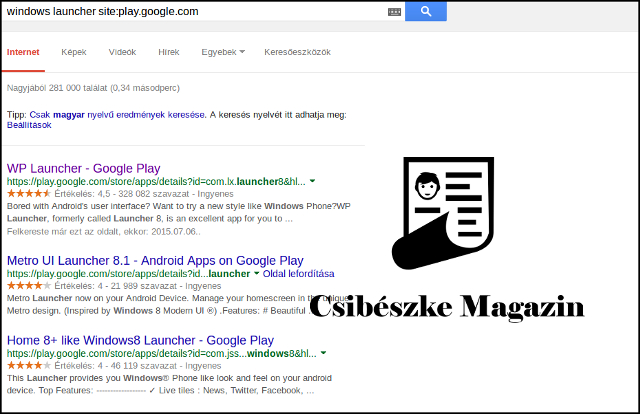Click WP Launcher star rating
The width and height of the screenshot is (640, 414).
(29, 194)
